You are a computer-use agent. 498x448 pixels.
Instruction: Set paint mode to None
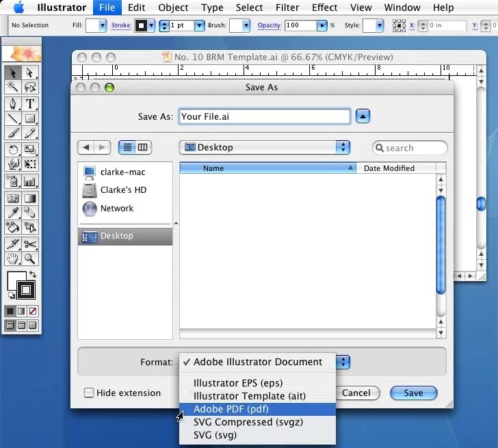[32, 311]
